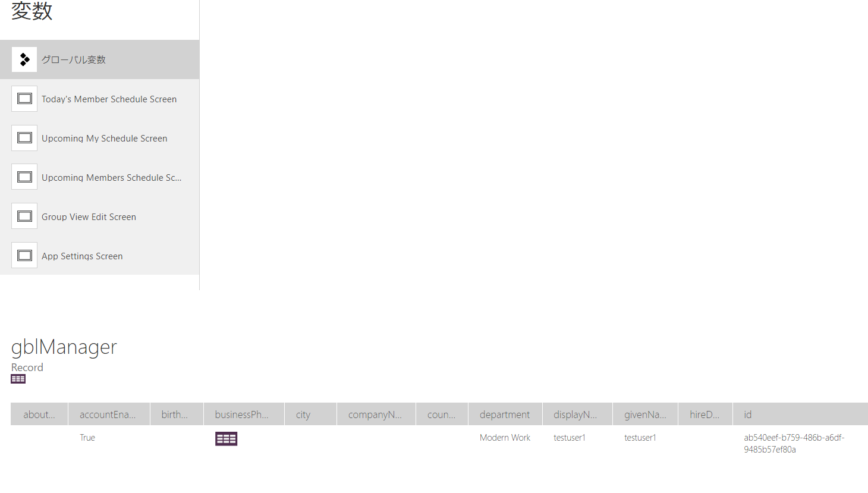Click the displayN... column header
The image size is (868, 493).
(x=577, y=415)
